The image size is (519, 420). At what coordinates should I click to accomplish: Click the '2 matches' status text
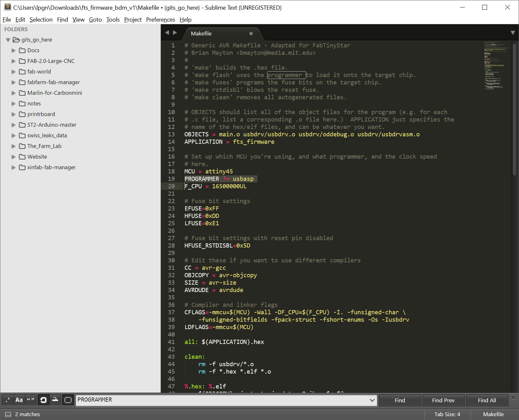click(x=27, y=414)
